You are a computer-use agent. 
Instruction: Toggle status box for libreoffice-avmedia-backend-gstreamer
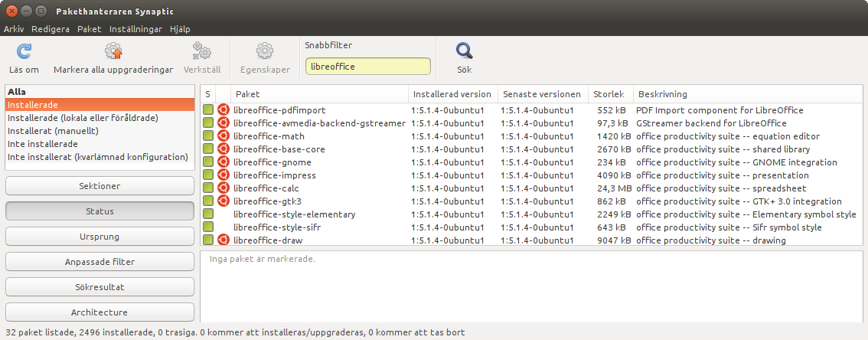(208, 123)
